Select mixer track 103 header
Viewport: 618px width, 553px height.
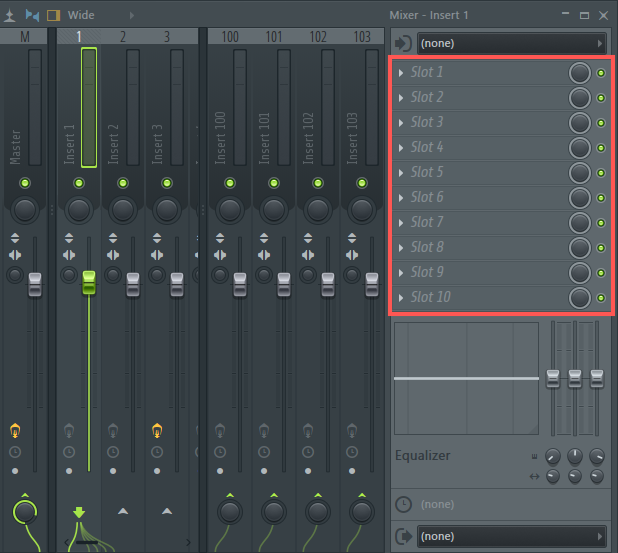[x=362, y=37]
